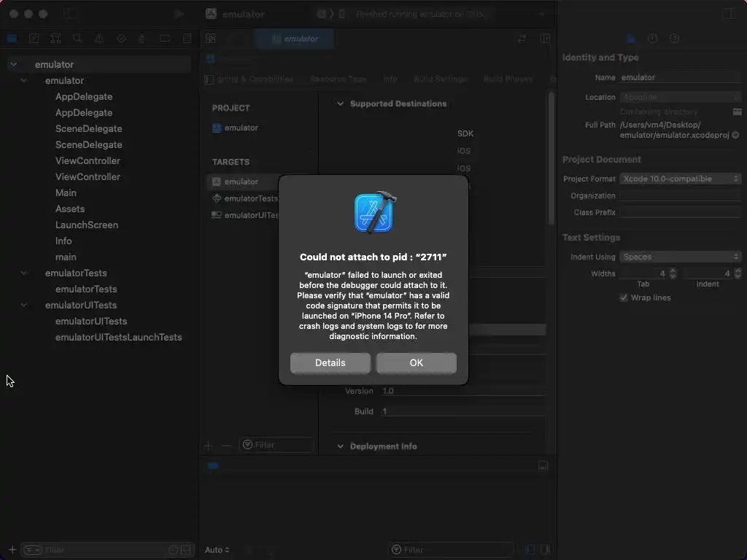Open the Issue navigator warning icon
This screenshot has height=560, width=747.
pos(99,39)
